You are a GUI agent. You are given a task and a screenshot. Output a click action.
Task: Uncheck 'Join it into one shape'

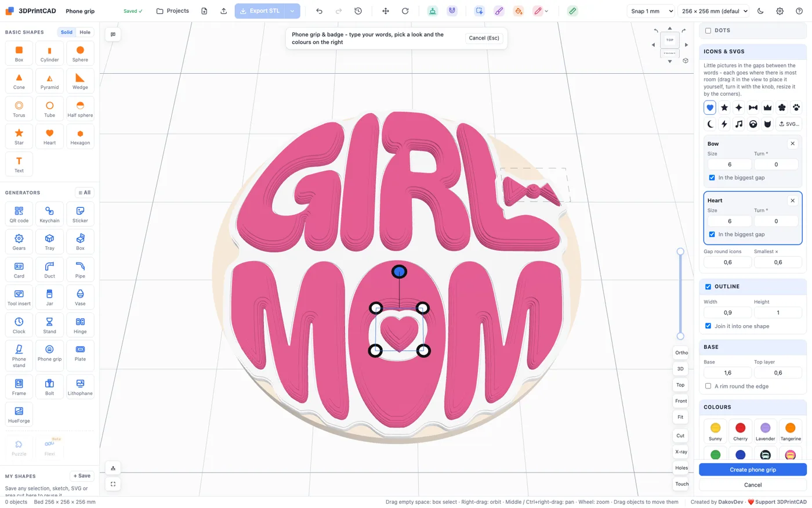click(x=708, y=326)
